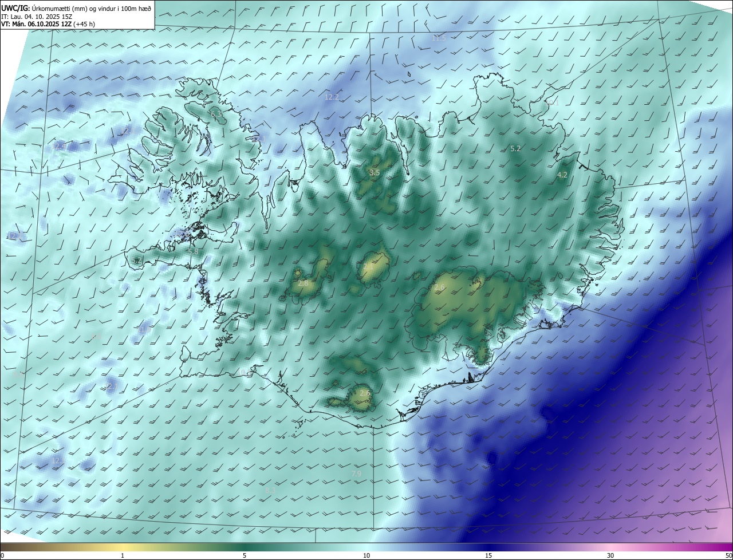Click the colorbar label 5
This screenshot has height=560, width=733.
coord(245,555)
